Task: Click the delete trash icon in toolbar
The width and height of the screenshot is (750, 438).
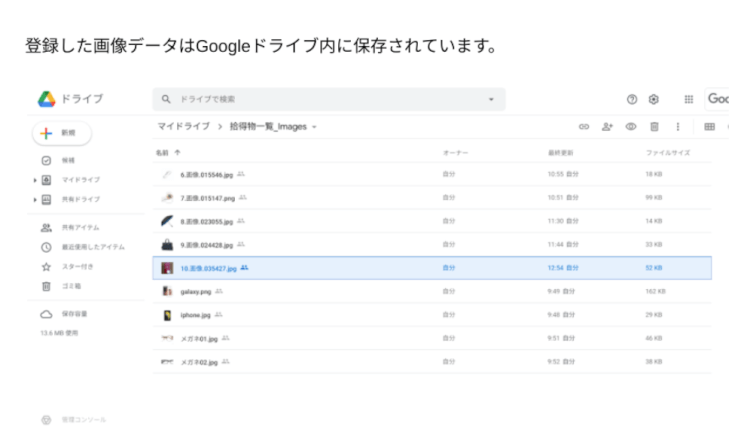Action: click(654, 127)
